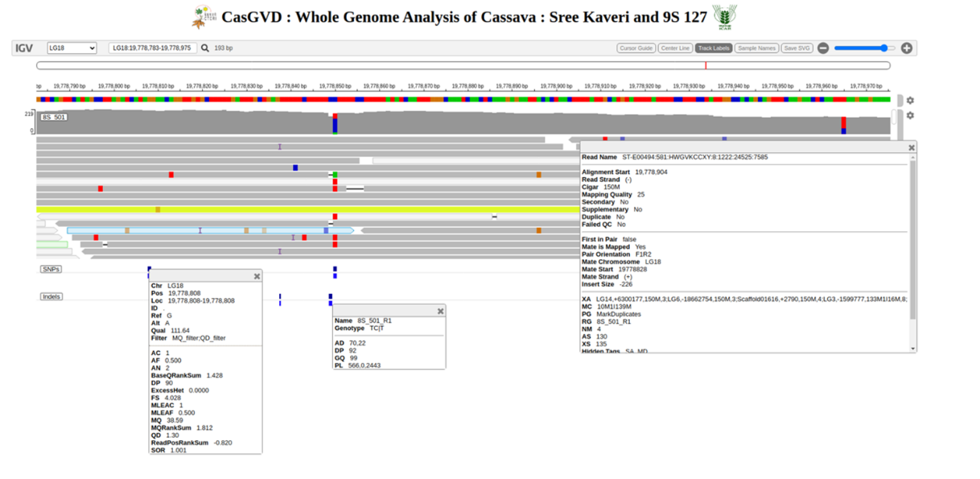Viewport: 980px width, 479px height.
Task: Toggle the Center Line option
Action: pos(675,48)
